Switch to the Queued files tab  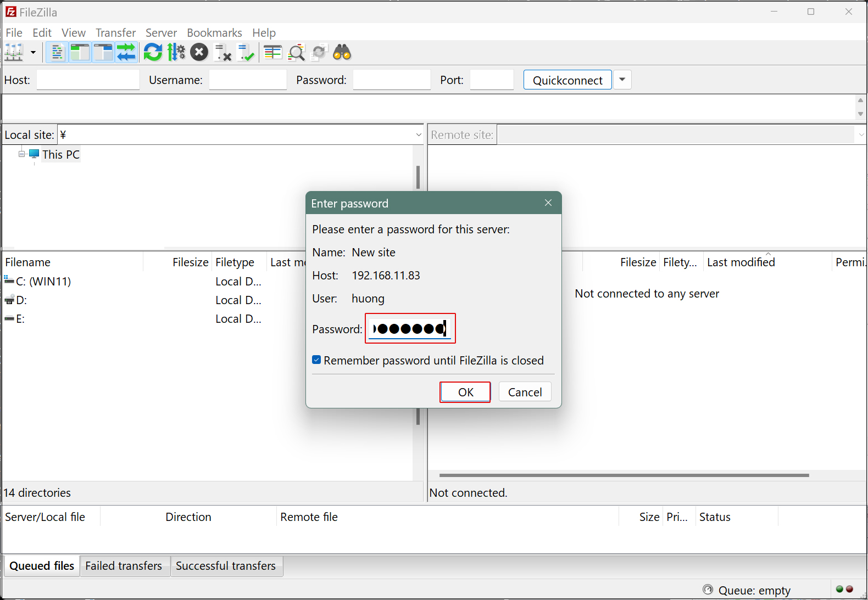tap(42, 565)
